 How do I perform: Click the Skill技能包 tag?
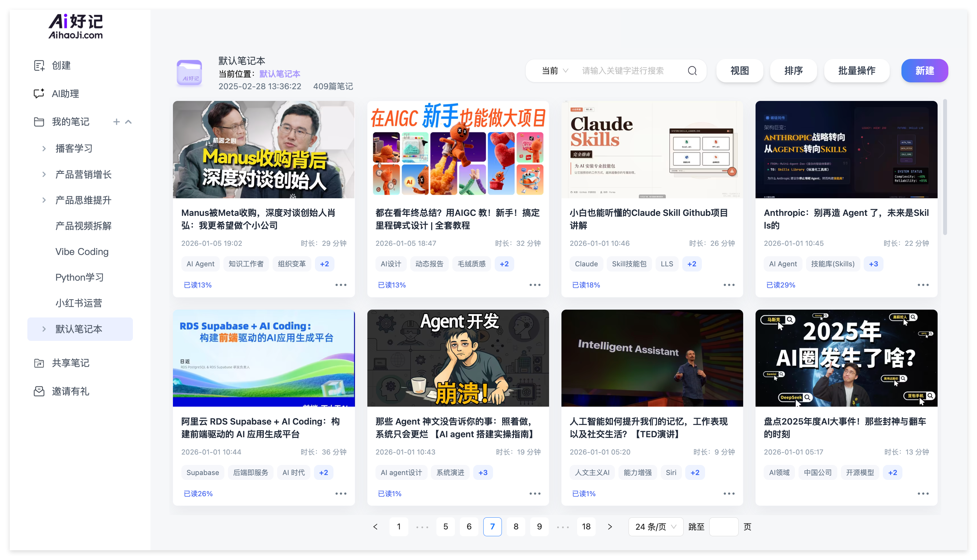(629, 264)
